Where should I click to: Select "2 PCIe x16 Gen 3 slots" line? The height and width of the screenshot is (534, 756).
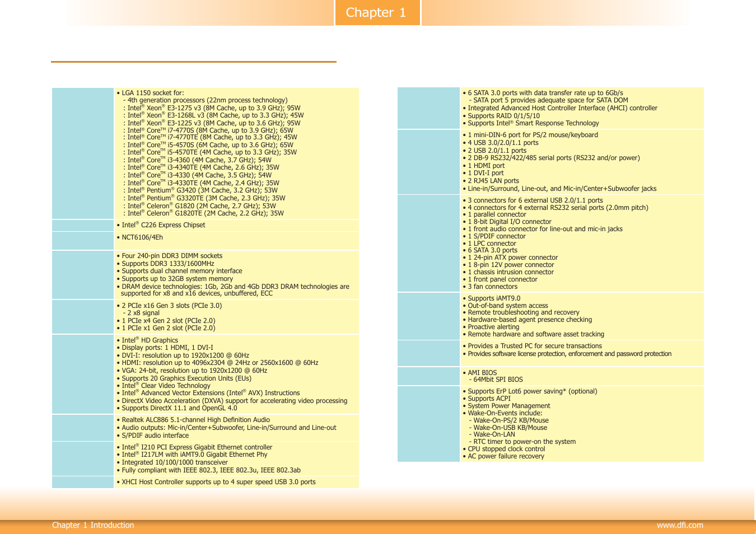click(169, 306)
